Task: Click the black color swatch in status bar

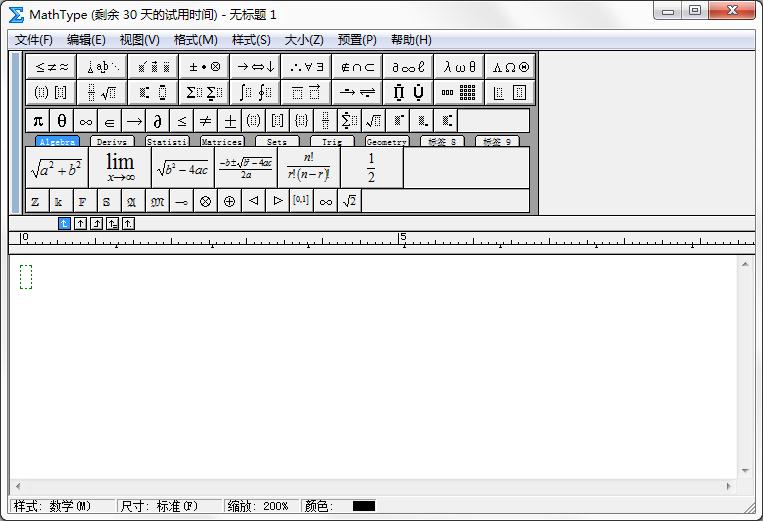Action: tap(364, 506)
